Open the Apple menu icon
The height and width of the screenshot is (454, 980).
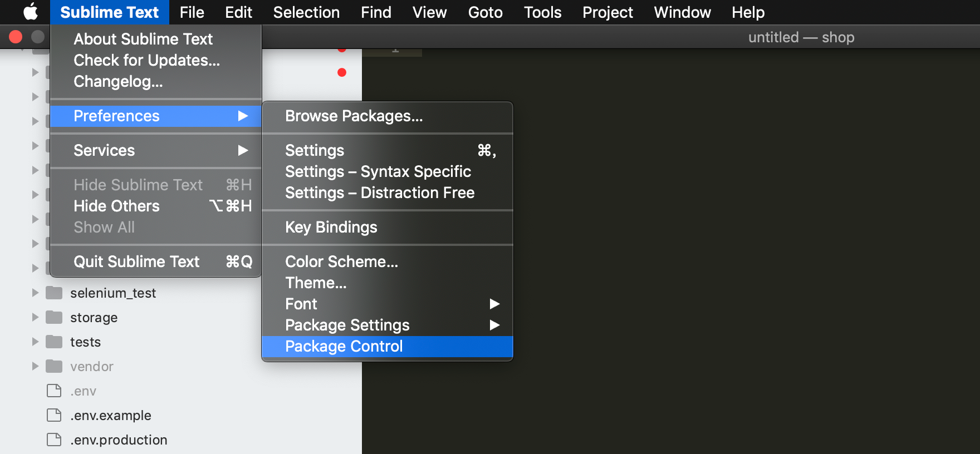pyautogui.click(x=30, y=12)
